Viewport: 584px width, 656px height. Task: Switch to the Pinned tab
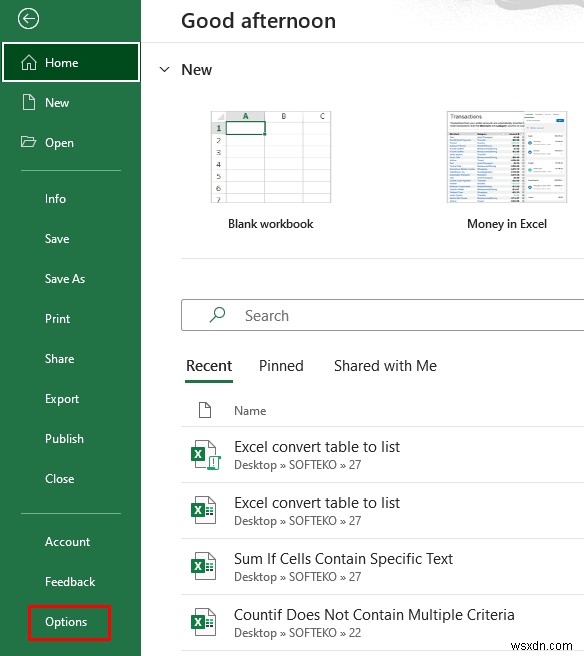[281, 366]
